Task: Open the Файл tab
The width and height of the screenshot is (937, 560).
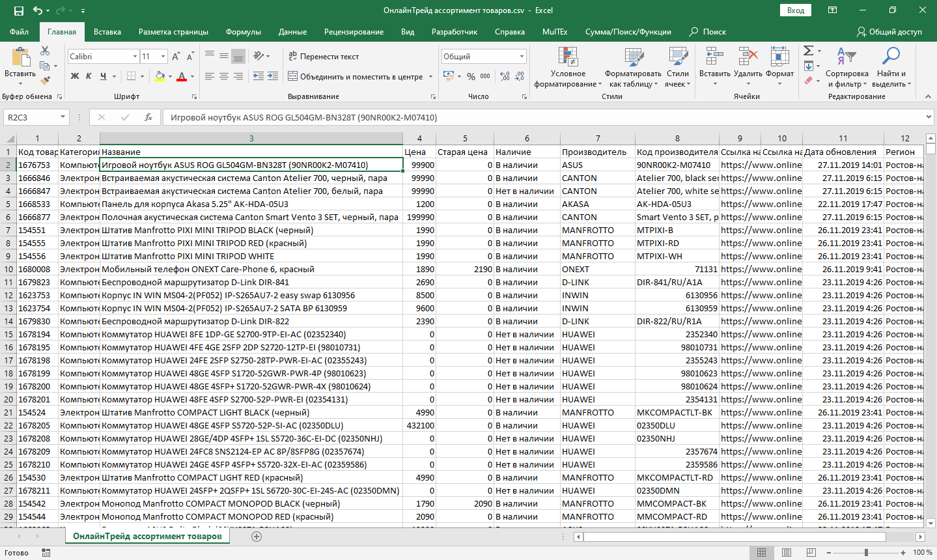Action: pyautogui.click(x=20, y=32)
